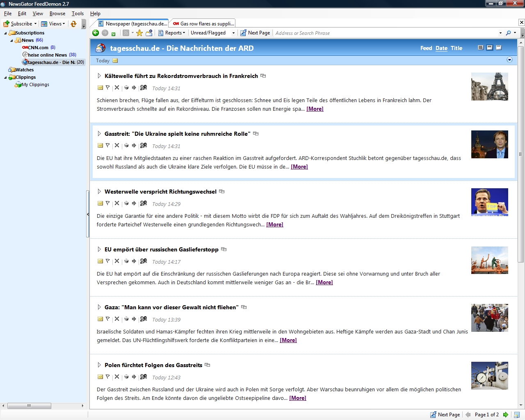Flag the Gasstreit Ukraine article
The width and height of the screenshot is (525, 420).
[108, 146]
